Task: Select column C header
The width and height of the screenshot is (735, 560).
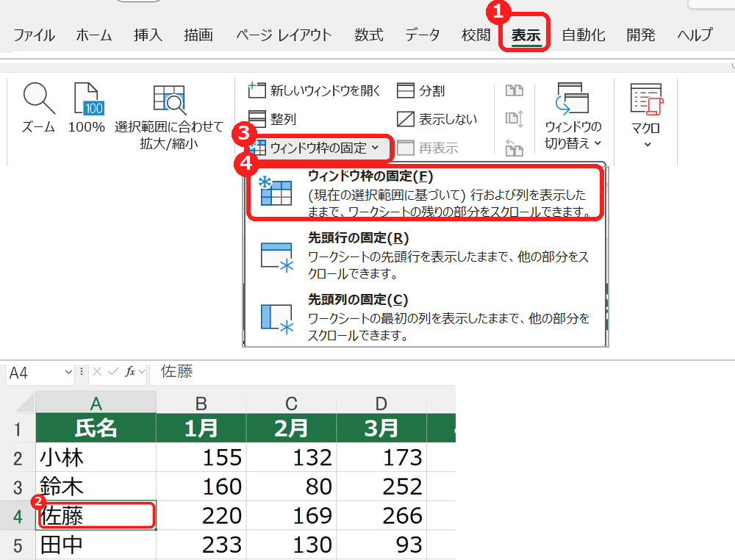Action: [x=291, y=403]
